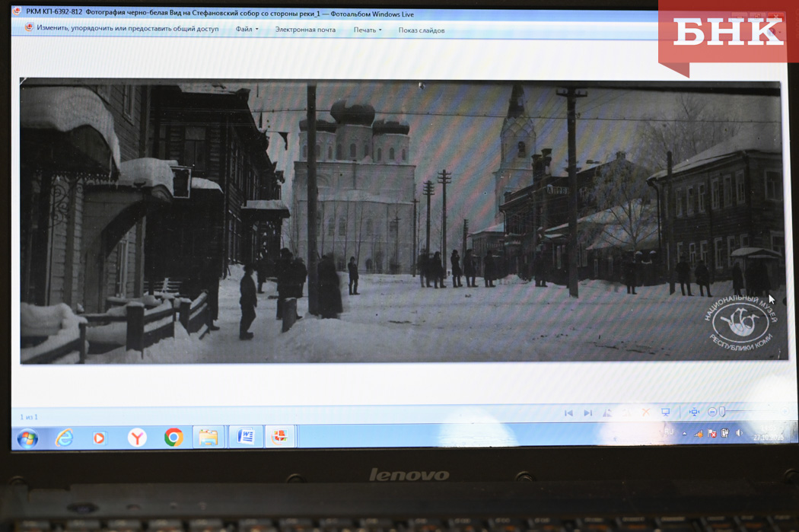Show hidden system tray icons
The height and width of the screenshot is (532, 799).
click(x=684, y=434)
